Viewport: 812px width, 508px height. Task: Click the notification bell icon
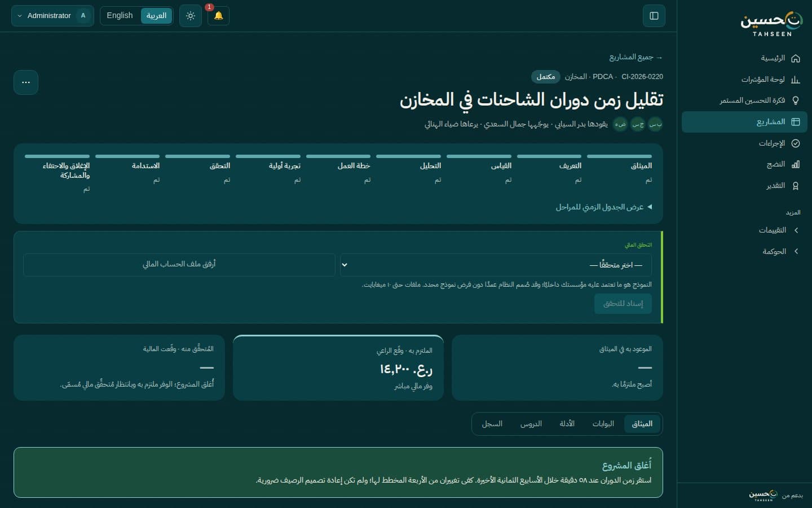coord(218,16)
